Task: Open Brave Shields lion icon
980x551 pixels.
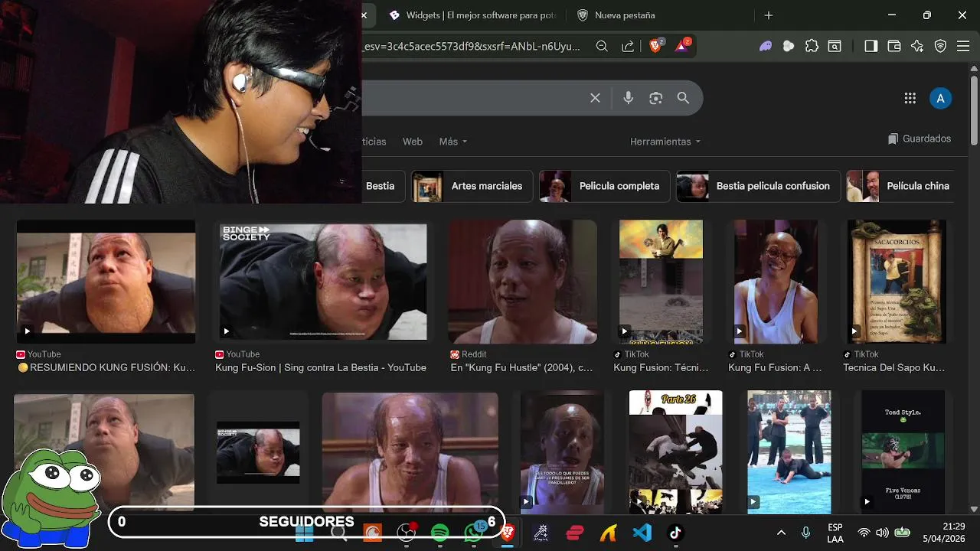Action: point(656,47)
